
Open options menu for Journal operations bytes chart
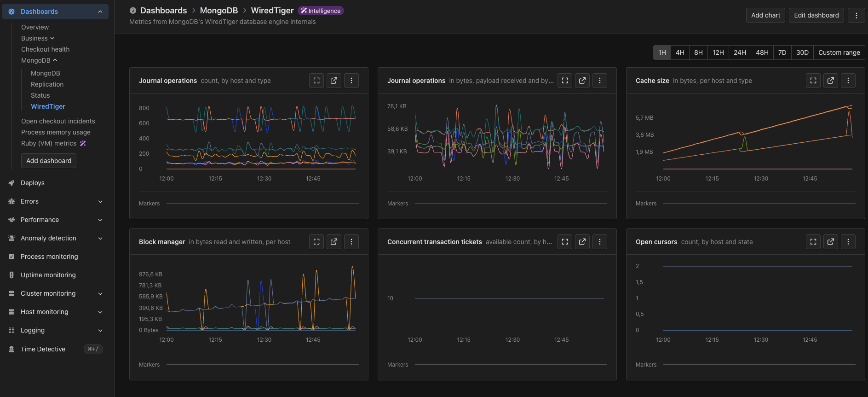click(600, 81)
